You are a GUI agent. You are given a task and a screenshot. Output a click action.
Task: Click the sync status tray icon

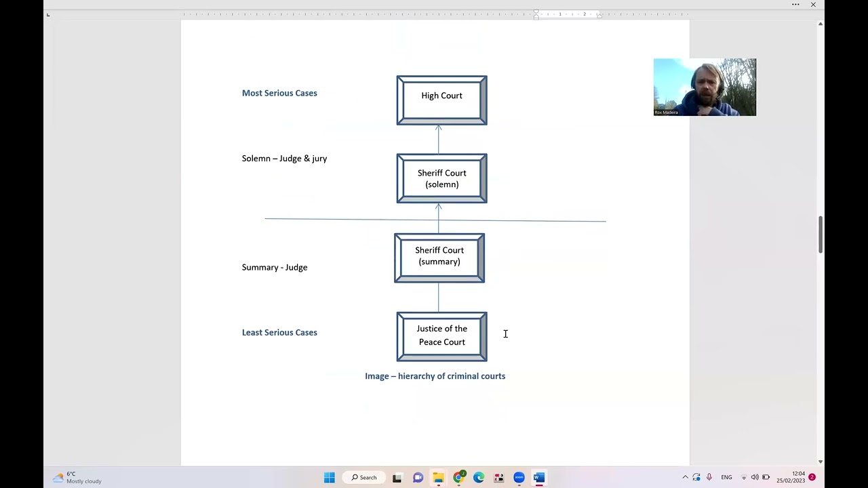click(x=696, y=477)
